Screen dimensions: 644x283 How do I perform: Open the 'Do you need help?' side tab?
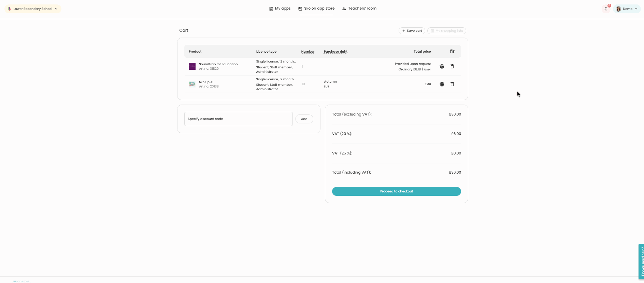pyautogui.click(x=641, y=261)
